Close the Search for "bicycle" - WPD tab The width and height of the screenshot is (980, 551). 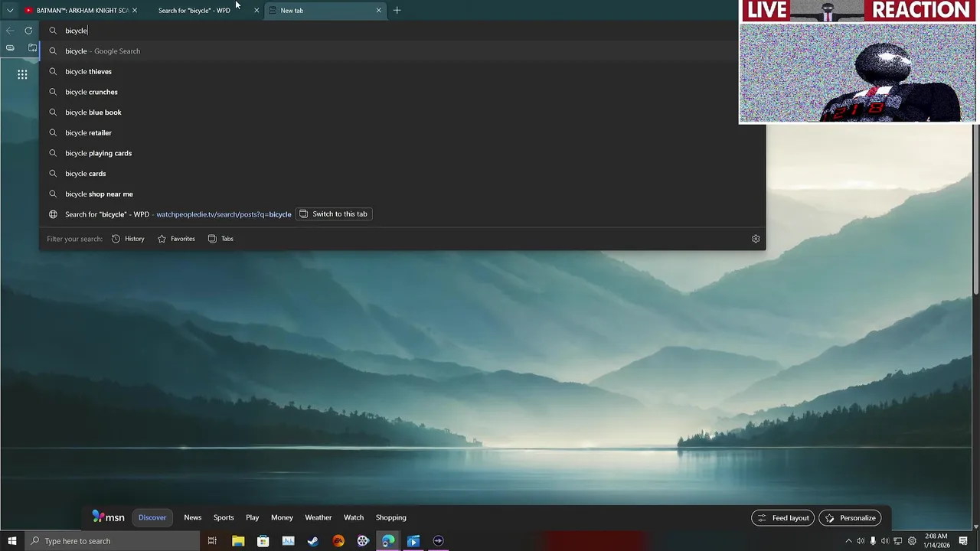[x=256, y=11]
